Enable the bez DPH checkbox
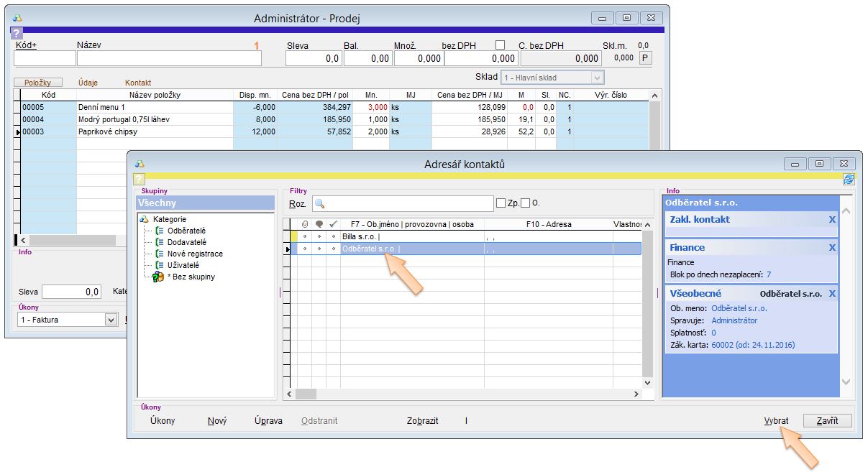Viewport: 868px width, 472px height. coord(500,45)
